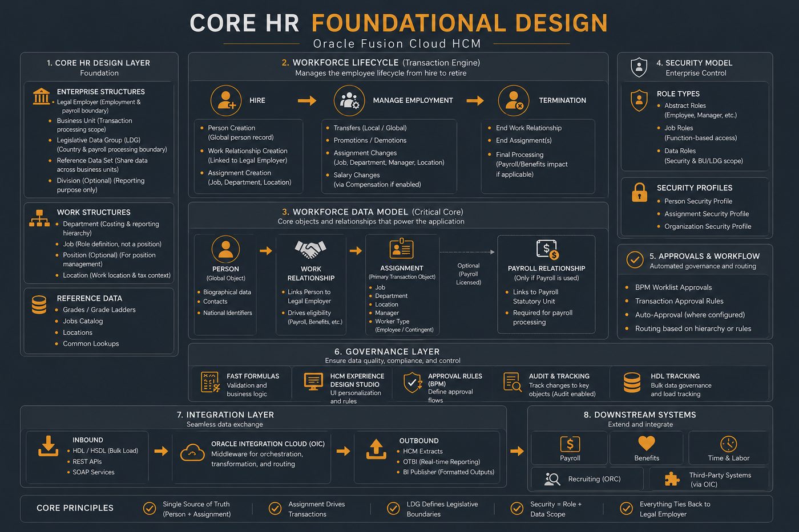The image size is (799, 532).
Task: Click the Audit & Tracking magnifier icon
Action: coord(512,381)
